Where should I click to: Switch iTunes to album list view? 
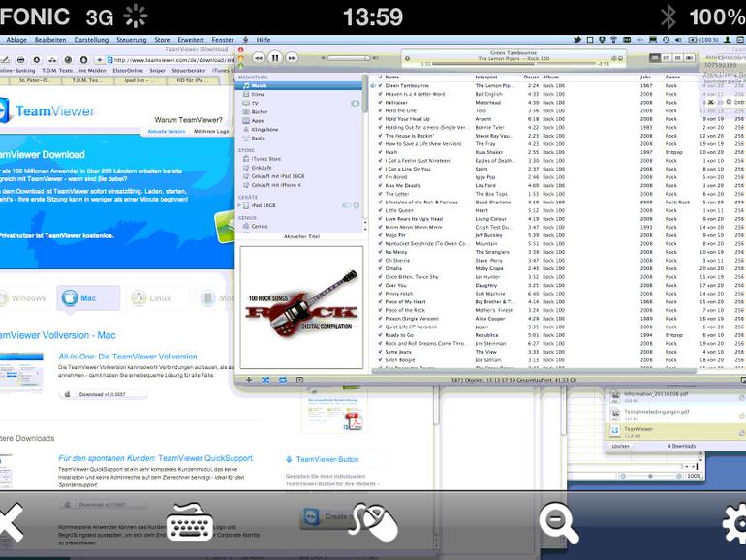[x=667, y=57]
